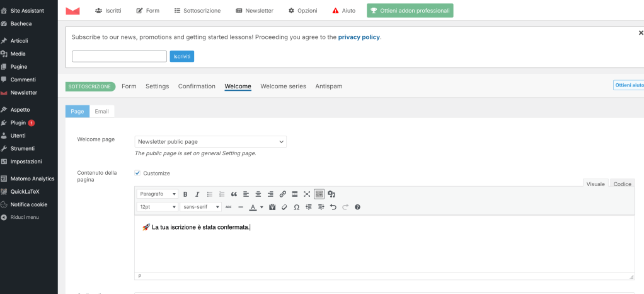
Task: Undo the last edit in the editor
Action: pos(333,207)
